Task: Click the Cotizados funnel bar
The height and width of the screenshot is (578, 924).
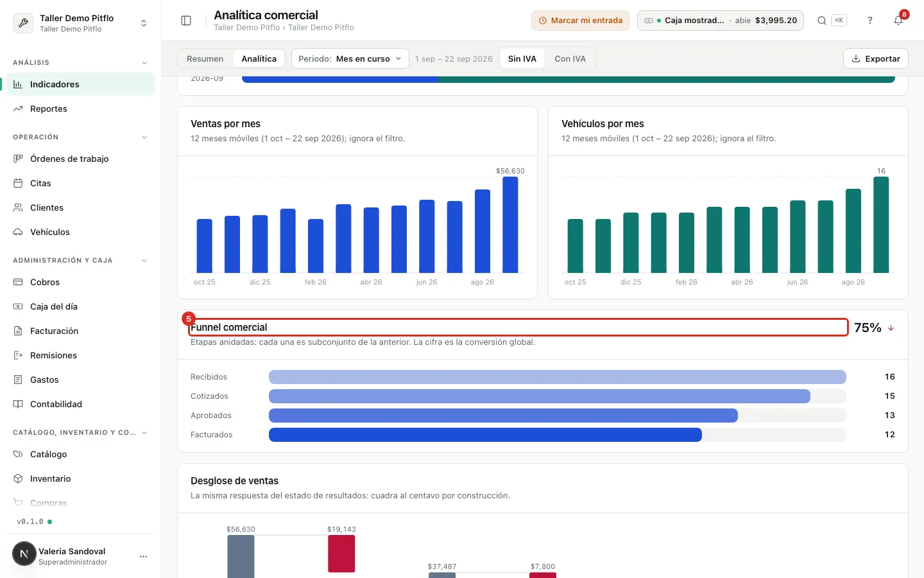Action: coord(540,396)
